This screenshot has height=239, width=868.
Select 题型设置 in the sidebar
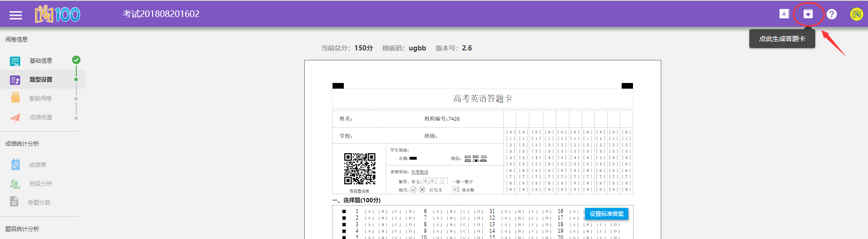(41, 80)
